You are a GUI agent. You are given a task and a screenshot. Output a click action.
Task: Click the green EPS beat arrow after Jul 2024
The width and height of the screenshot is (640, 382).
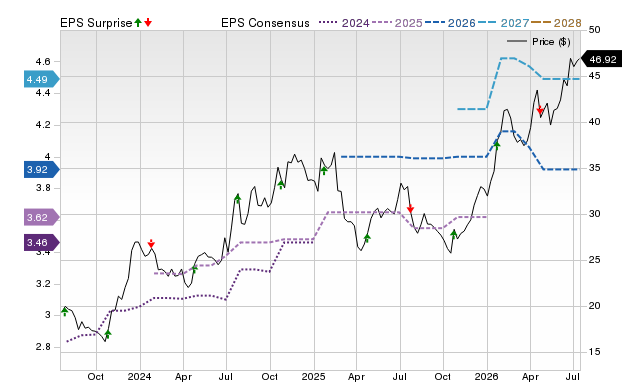coord(238,199)
